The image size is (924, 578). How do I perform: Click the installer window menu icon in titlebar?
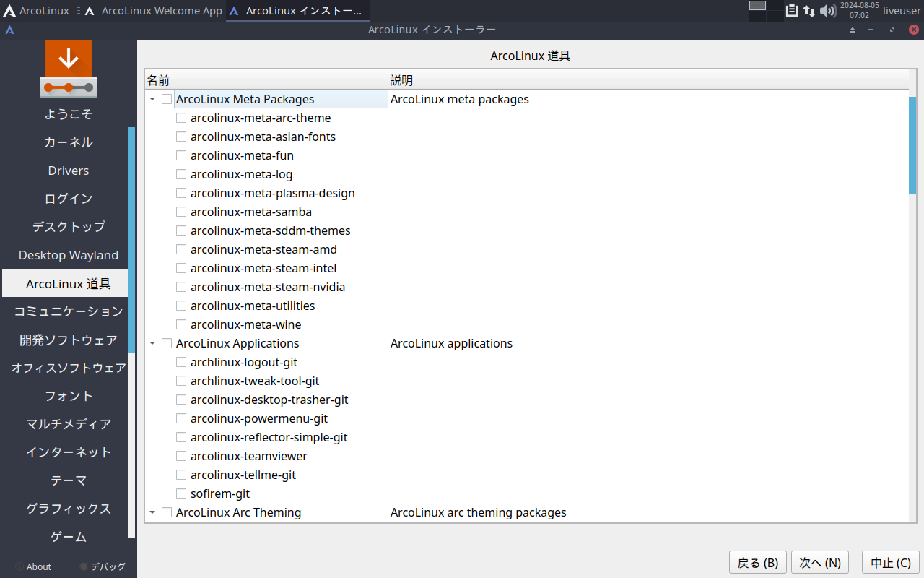coord(9,30)
